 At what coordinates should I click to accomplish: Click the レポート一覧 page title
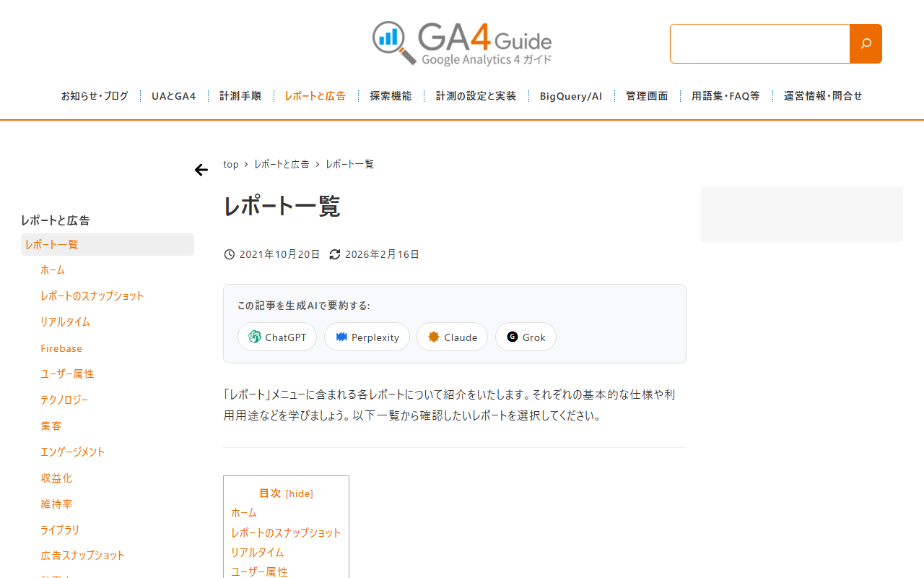[x=282, y=207]
